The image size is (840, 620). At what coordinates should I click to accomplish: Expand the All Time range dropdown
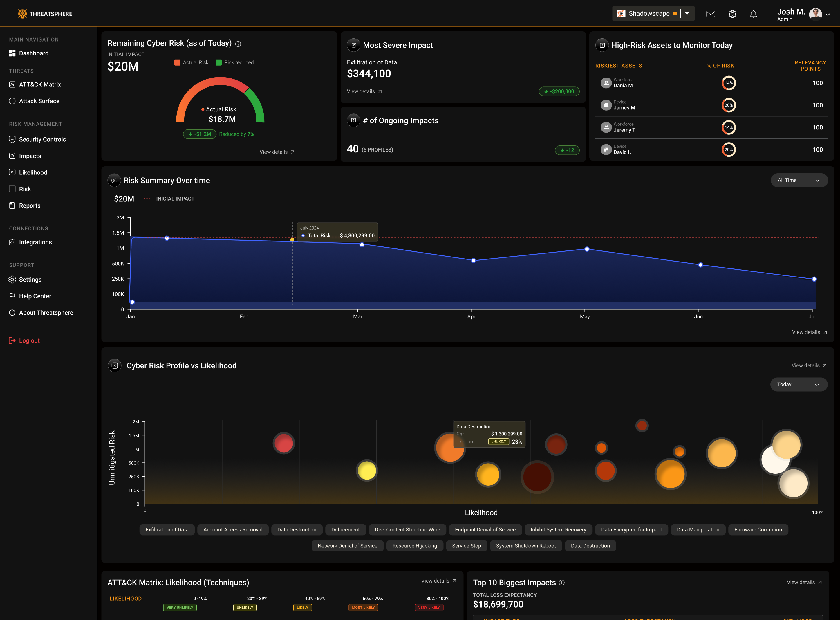pos(799,180)
